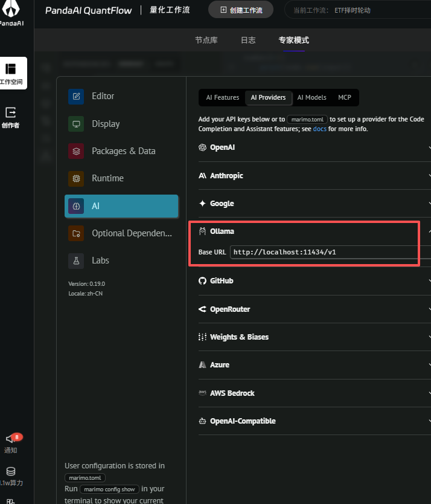The width and height of the screenshot is (431, 504).
Task: Click the 创建工作流 create workflow button
Action: 241,10
